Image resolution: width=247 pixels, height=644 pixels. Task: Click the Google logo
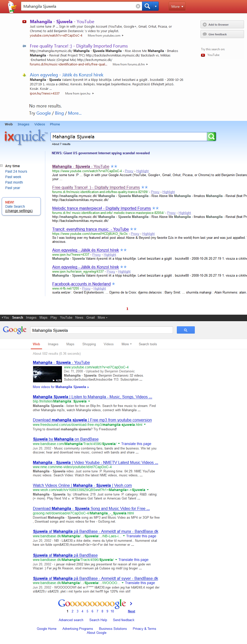point(14,330)
